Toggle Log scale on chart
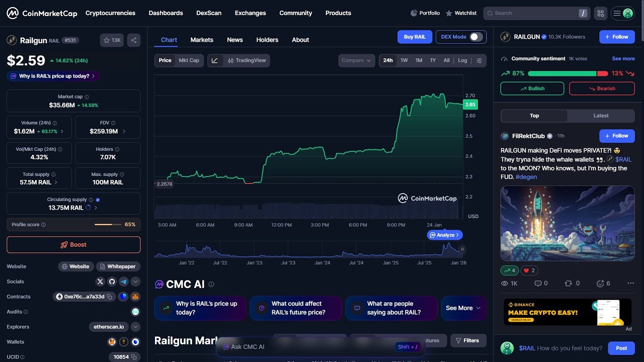Viewport: 644px width, 362px height. [462, 60]
